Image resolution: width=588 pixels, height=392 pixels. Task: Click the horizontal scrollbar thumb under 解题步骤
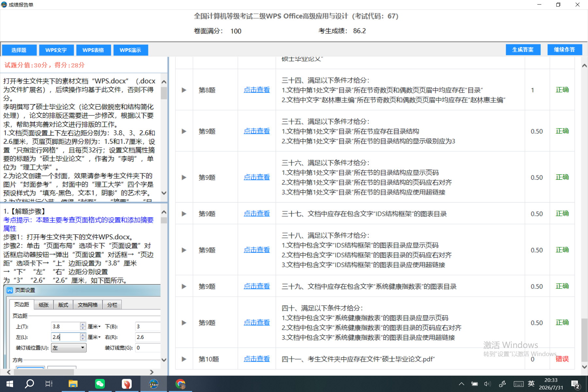(x=43, y=372)
